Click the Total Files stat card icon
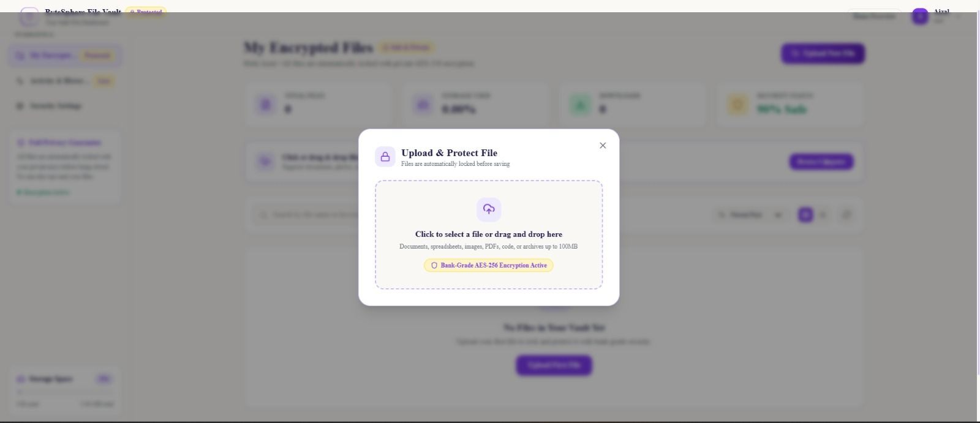This screenshot has height=423, width=980. [266, 105]
